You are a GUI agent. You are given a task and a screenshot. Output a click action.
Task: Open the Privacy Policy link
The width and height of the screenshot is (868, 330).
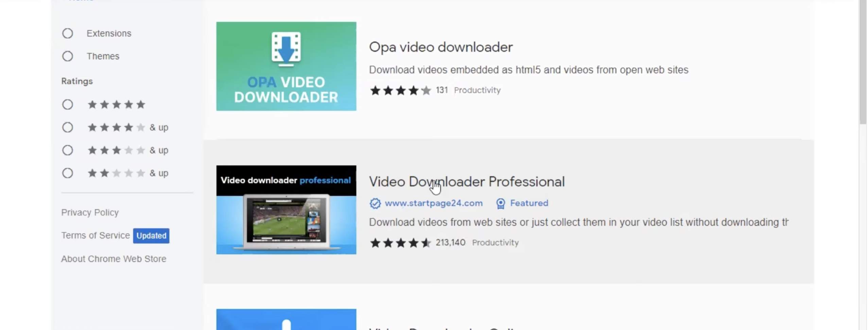point(90,213)
